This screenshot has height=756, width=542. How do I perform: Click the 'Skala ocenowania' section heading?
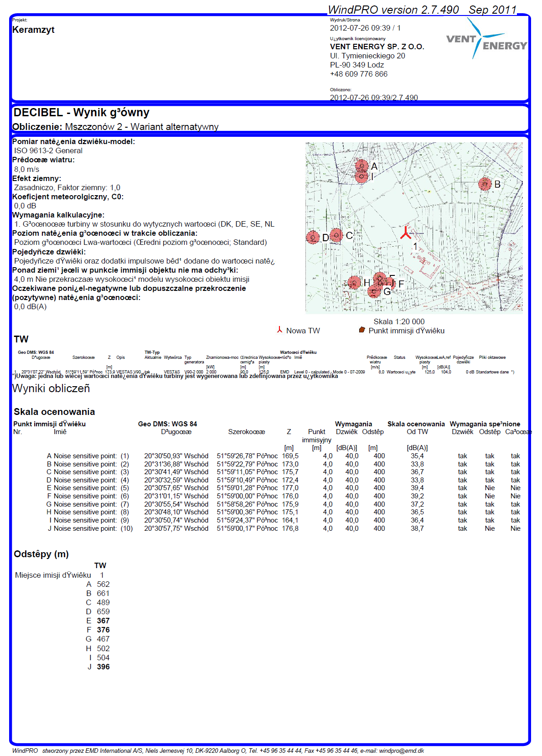tap(54, 412)
